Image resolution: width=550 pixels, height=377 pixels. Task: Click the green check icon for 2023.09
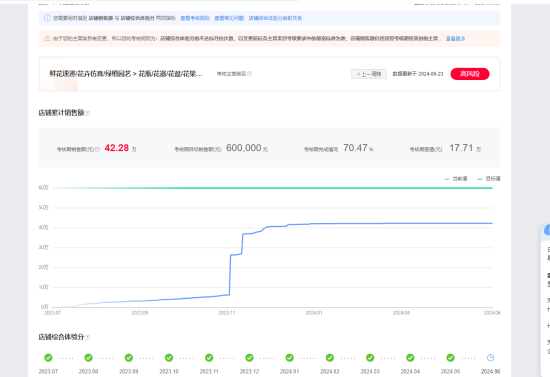129,358
